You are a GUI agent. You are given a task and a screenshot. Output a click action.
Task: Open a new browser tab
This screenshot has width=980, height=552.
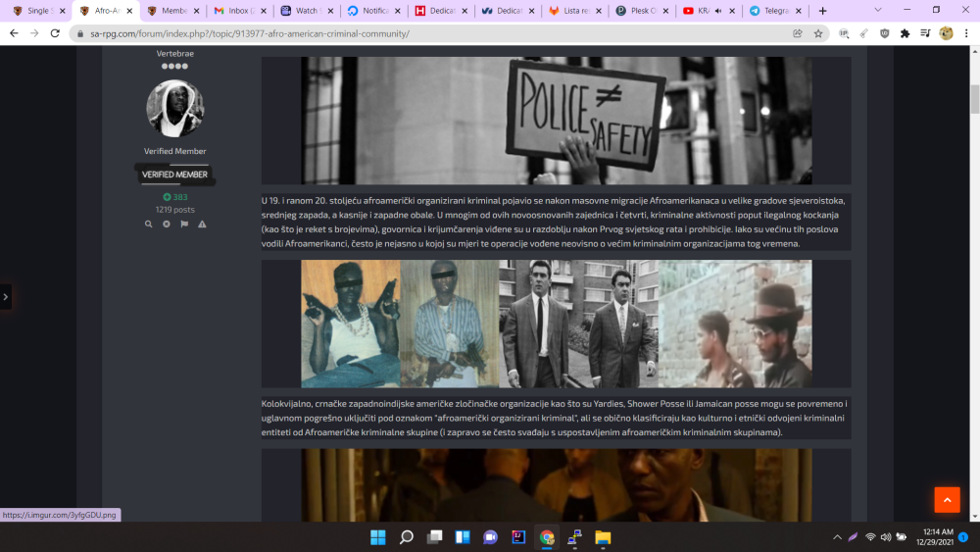click(x=822, y=11)
